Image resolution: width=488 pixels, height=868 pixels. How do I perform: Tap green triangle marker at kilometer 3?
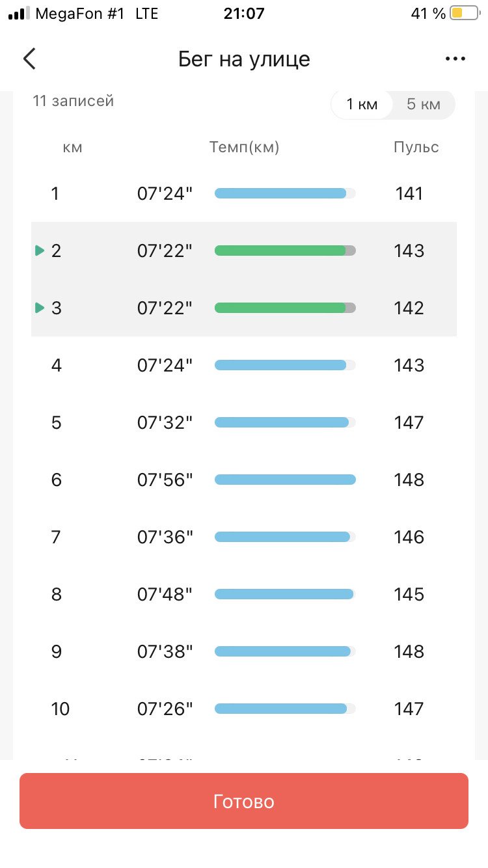40,308
